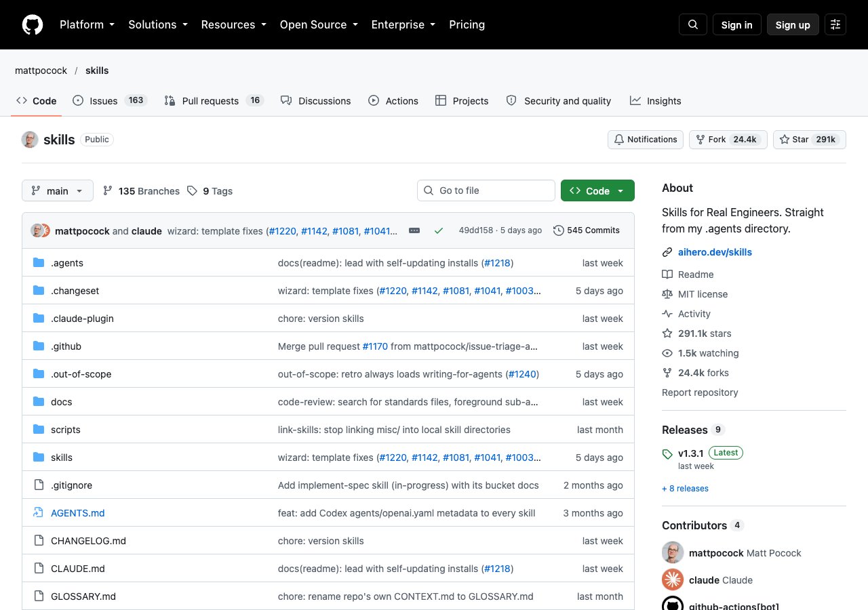Click the Pricing nav link
The height and width of the screenshot is (610, 868).
coord(467,24)
